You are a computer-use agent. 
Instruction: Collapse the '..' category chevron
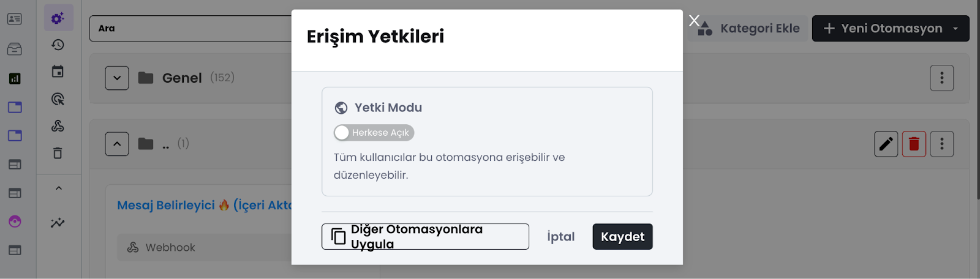(x=117, y=144)
